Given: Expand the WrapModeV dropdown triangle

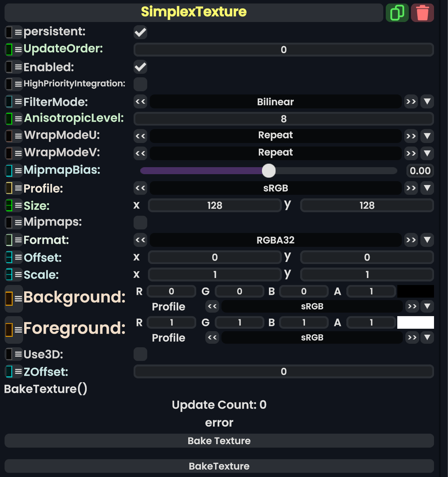Looking at the screenshot, I should (x=427, y=153).
